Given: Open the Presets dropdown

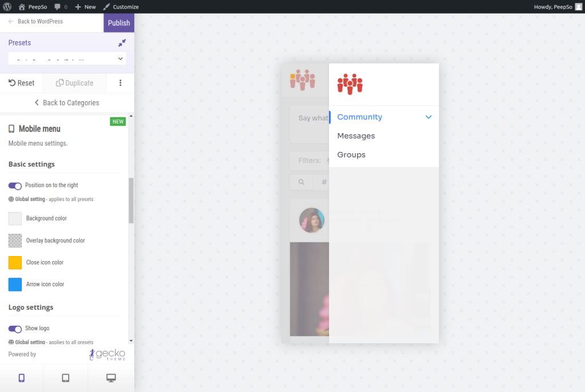Looking at the screenshot, I should [67, 58].
